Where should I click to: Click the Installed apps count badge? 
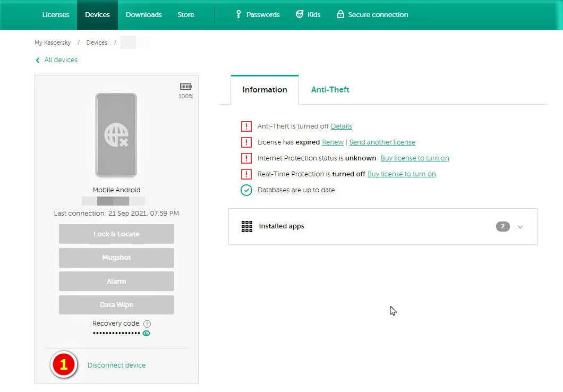tap(502, 226)
